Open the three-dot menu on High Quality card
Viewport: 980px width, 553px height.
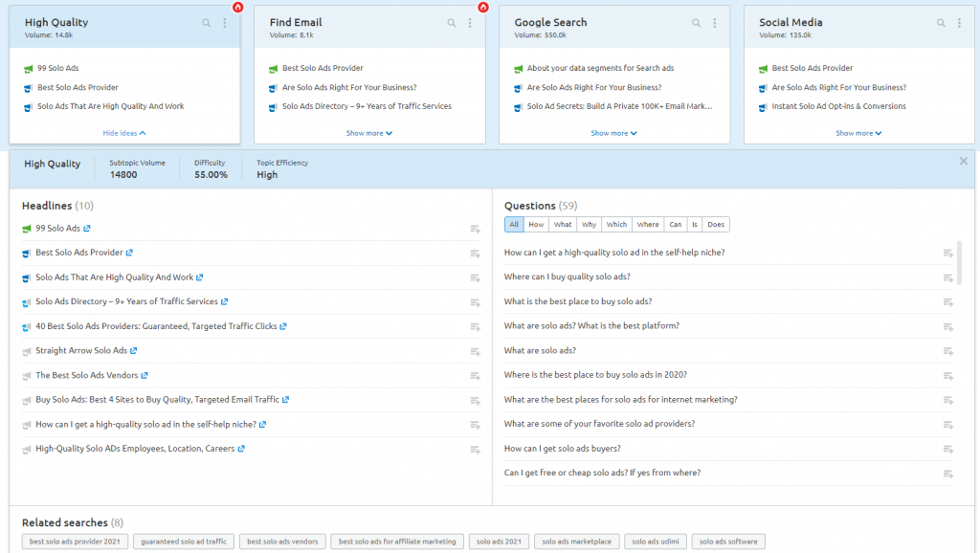225,23
